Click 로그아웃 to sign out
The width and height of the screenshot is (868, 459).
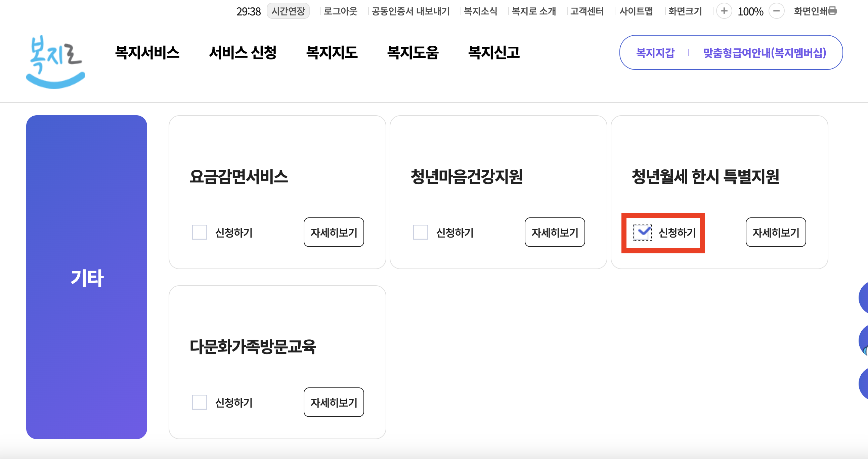(x=341, y=11)
